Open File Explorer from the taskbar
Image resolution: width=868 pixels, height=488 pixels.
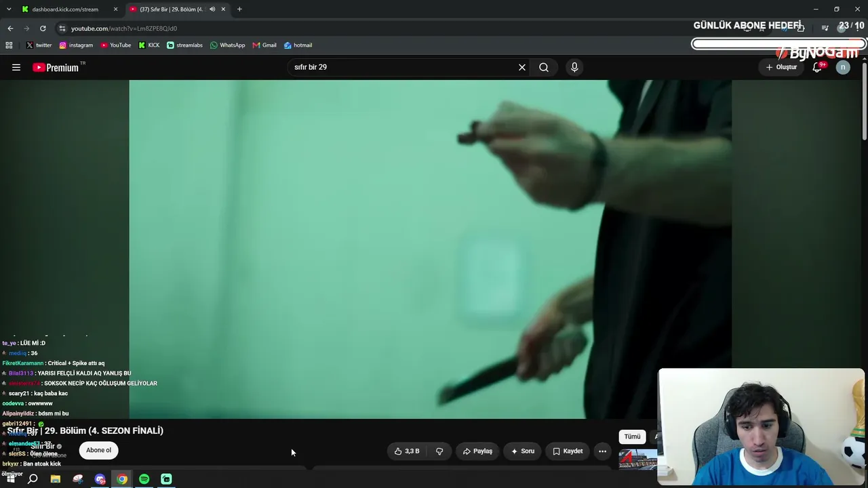pos(56,479)
